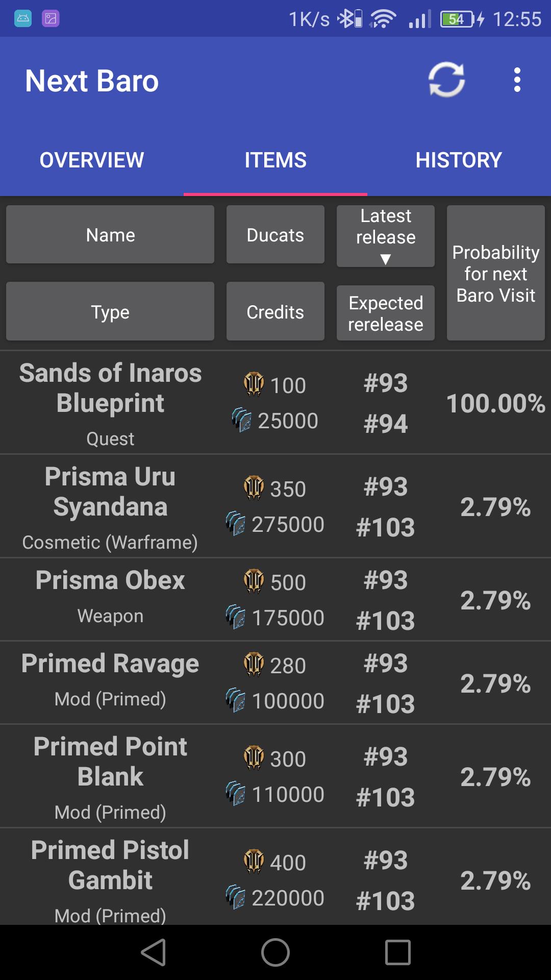Tap the ducat icon beside 100
The width and height of the screenshot is (551, 980).
254,384
